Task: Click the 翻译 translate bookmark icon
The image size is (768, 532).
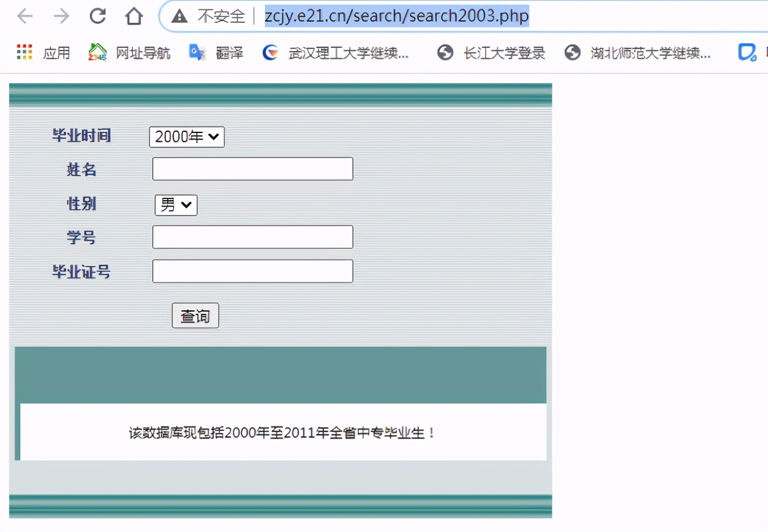Action: tap(196, 53)
